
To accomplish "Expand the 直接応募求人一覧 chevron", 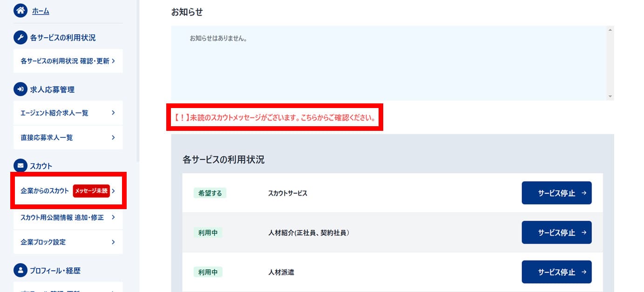I will (x=113, y=137).
